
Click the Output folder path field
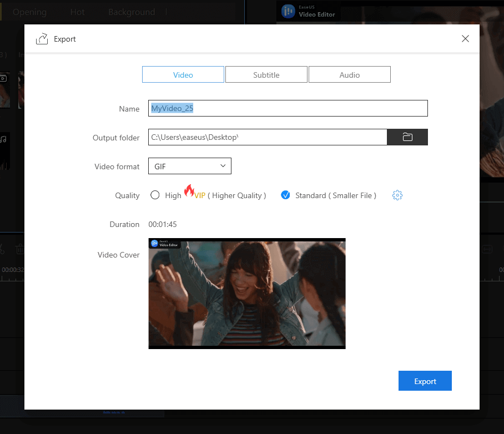pos(267,137)
